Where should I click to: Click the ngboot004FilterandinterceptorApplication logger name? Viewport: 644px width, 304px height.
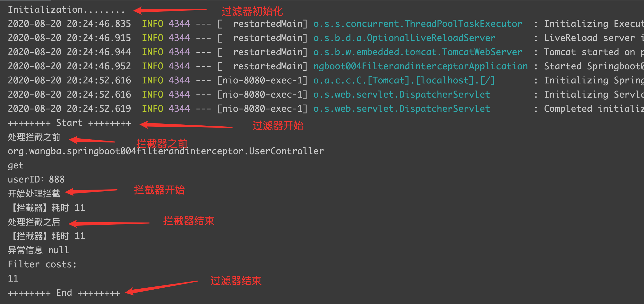tap(420, 66)
